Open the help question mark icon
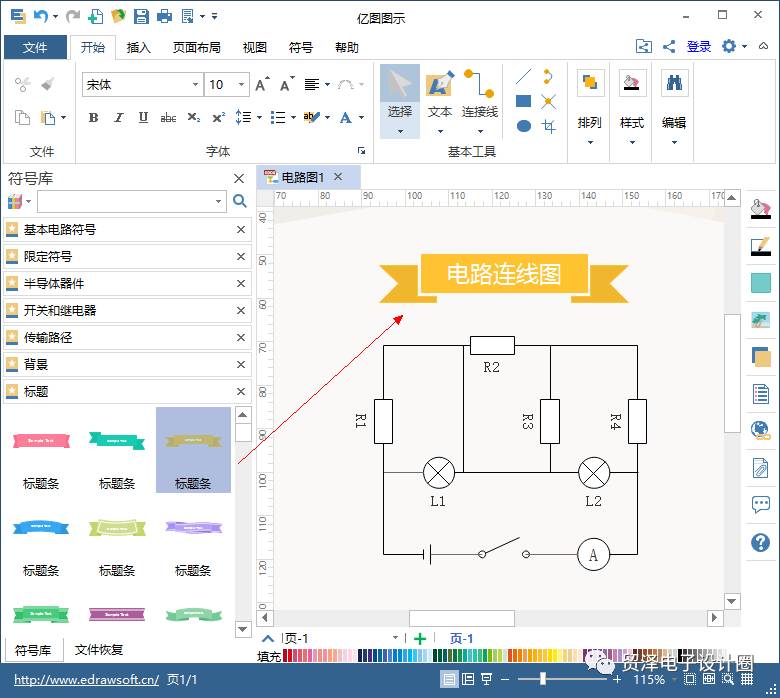The height and width of the screenshot is (698, 780). [761, 542]
